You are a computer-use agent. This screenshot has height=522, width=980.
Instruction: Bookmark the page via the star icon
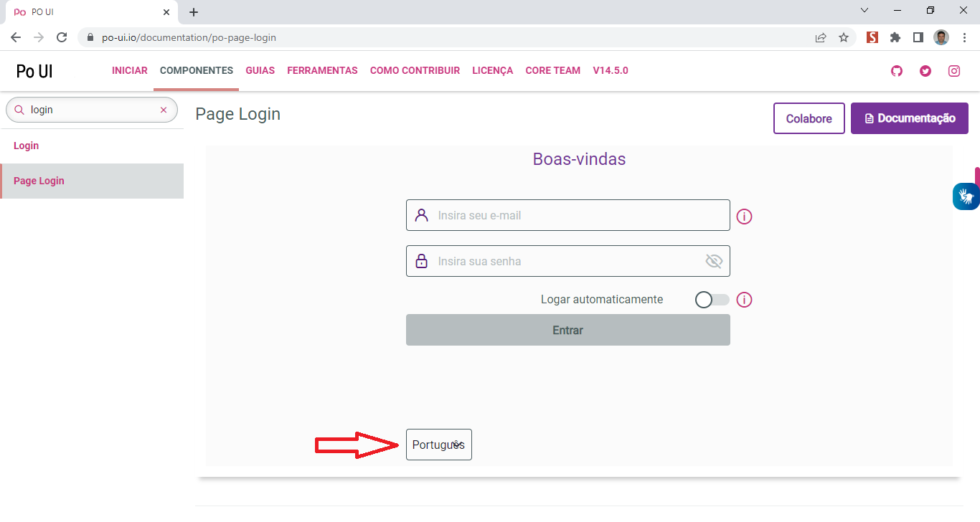(844, 37)
